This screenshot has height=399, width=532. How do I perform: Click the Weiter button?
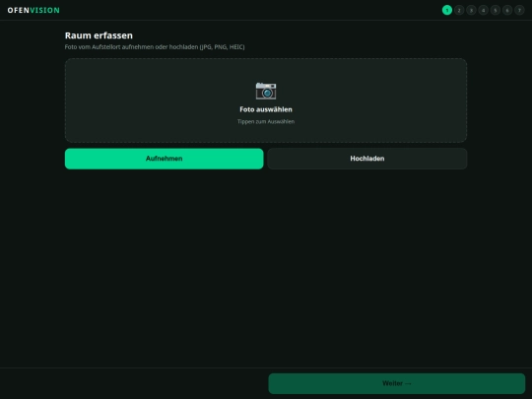[397, 383]
